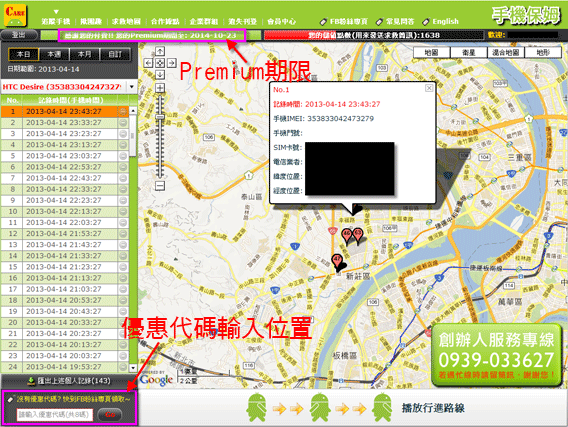
Task: Click the Google logo on the map
Action: (156, 380)
